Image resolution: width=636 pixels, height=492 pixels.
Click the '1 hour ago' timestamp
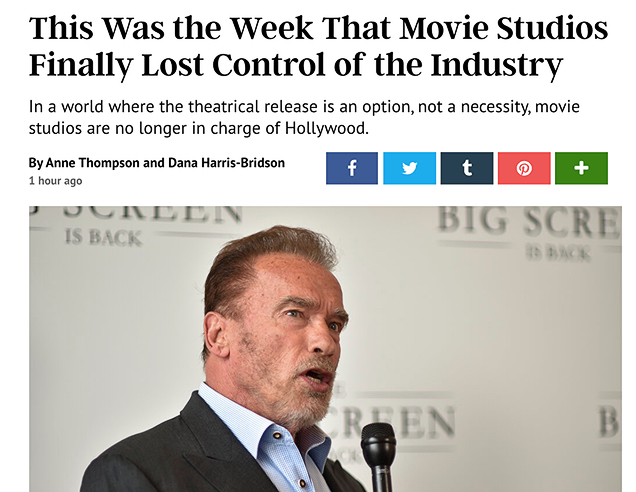tap(56, 181)
